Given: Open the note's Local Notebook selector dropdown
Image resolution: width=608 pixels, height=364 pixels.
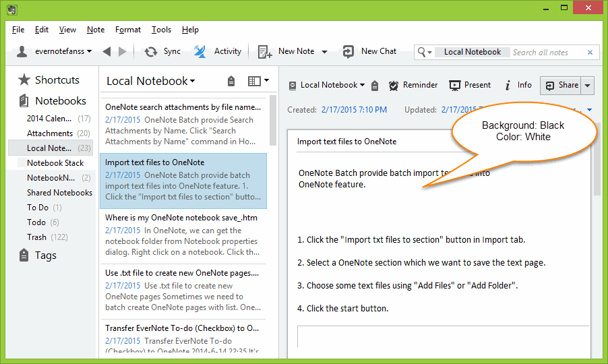Looking at the screenshot, I should (x=362, y=85).
